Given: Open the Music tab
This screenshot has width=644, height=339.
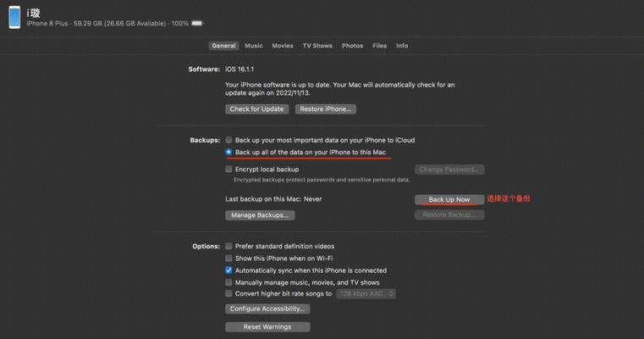Looking at the screenshot, I should click(x=254, y=46).
